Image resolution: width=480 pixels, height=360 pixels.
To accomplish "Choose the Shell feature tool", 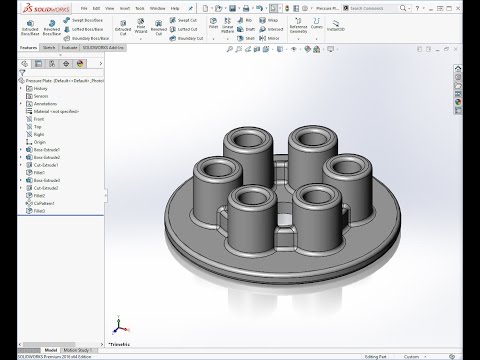I will click(246, 38).
